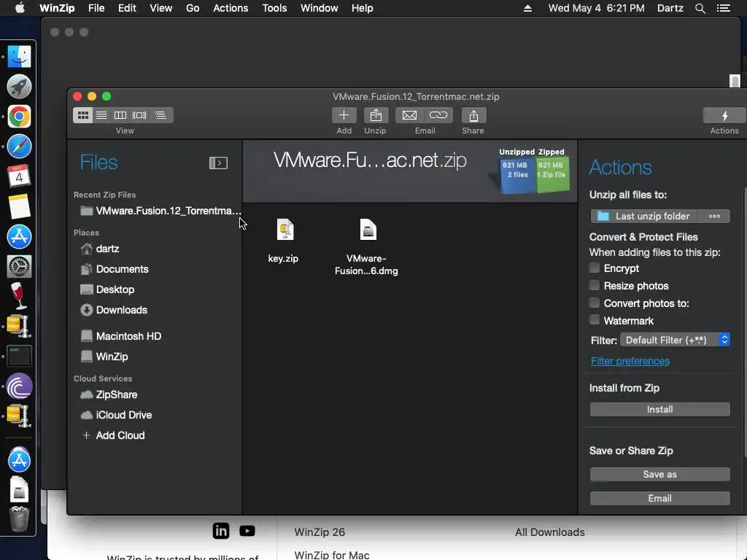Go to Desktop in Places
This screenshot has width=747, height=560.
click(x=107, y=289)
